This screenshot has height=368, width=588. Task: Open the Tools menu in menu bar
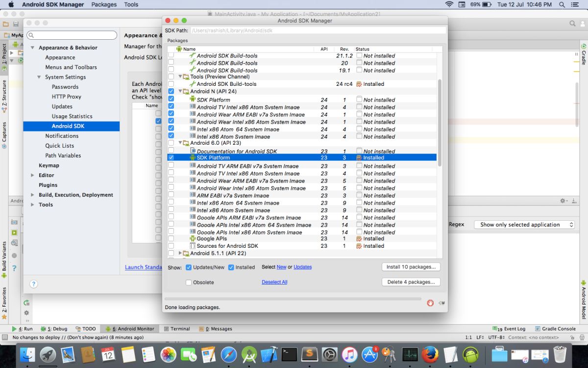[131, 4]
